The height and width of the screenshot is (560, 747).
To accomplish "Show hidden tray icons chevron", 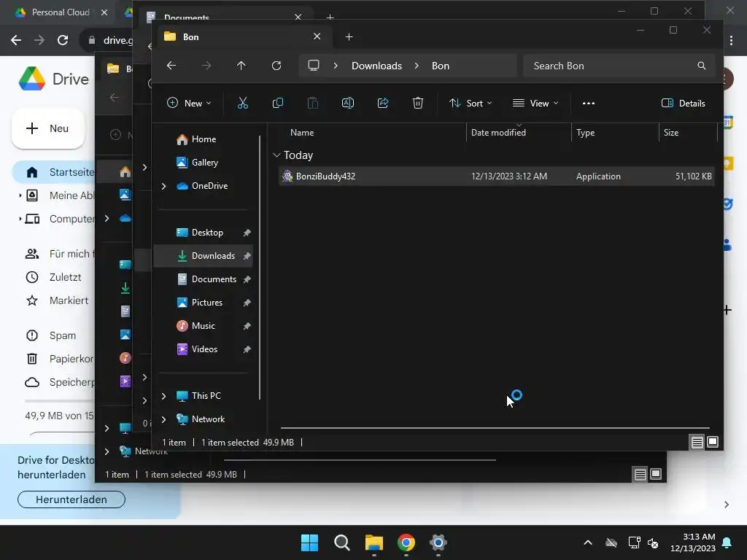I will coord(588,542).
